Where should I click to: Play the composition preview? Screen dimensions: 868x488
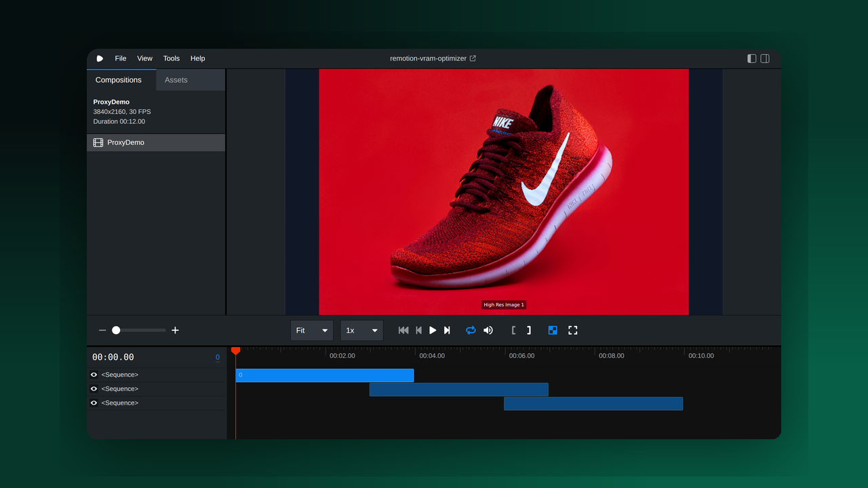click(433, 330)
